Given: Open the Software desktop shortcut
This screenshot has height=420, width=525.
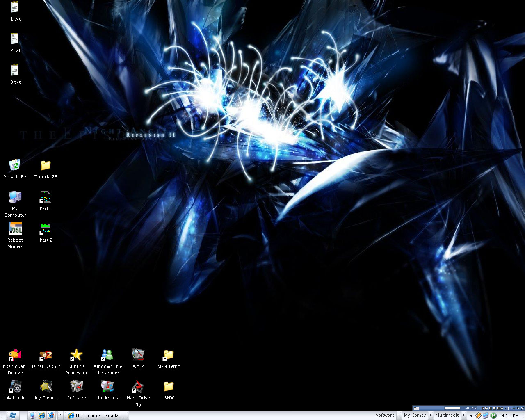Looking at the screenshot, I should [77, 390].
